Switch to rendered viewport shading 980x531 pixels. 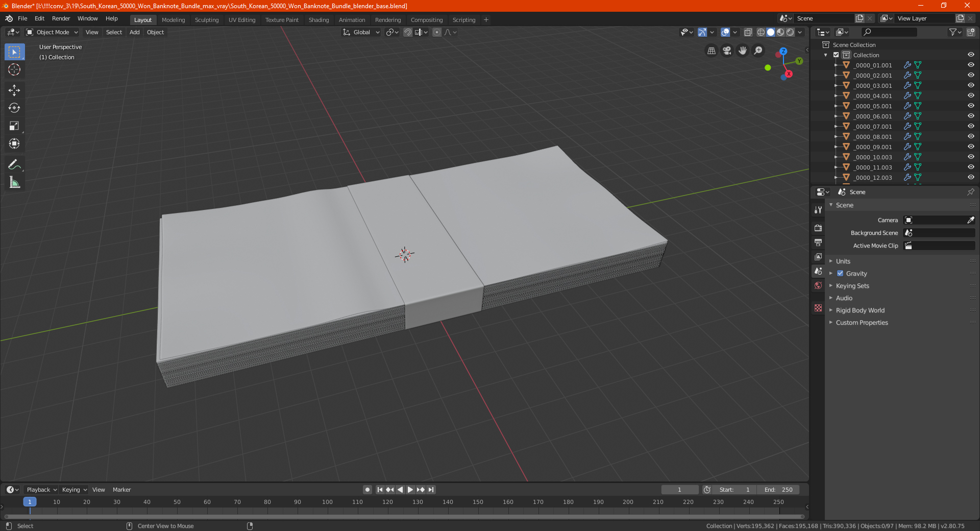pos(790,32)
